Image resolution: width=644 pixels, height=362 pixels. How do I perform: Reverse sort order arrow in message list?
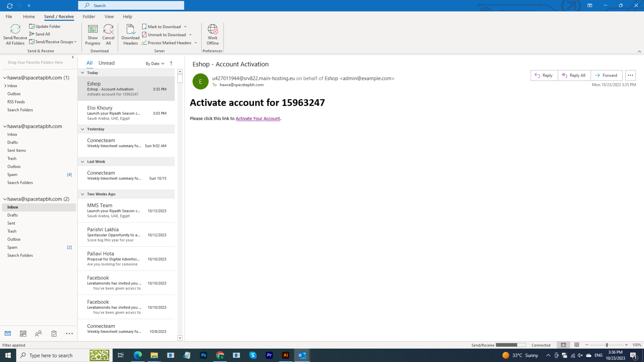pyautogui.click(x=171, y=63)
